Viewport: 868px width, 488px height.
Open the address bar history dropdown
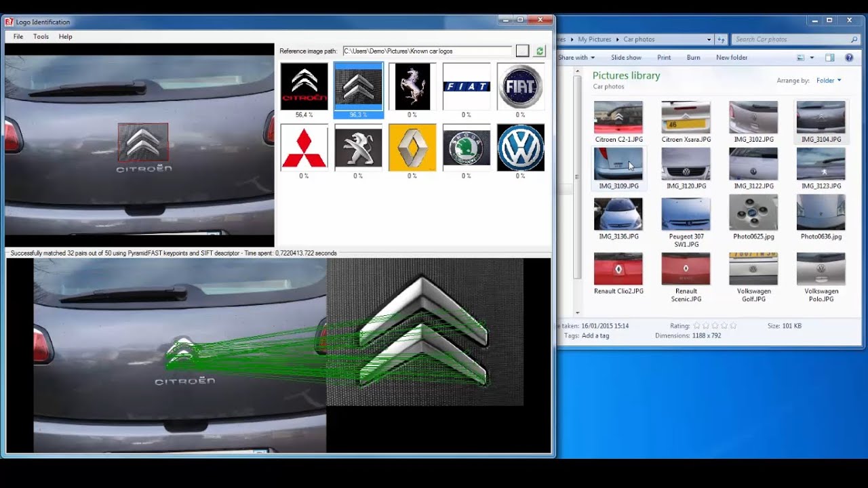(709, 39)
